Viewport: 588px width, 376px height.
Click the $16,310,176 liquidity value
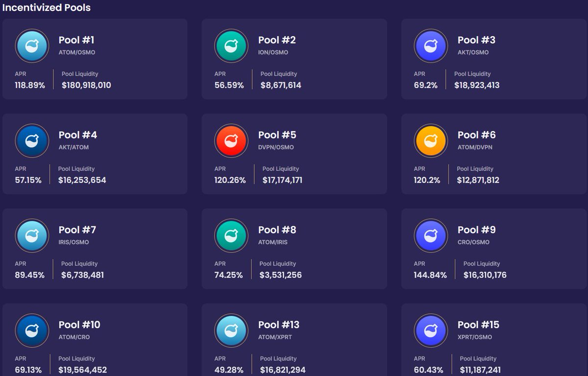pyautogui.click(x=485, y=275)
